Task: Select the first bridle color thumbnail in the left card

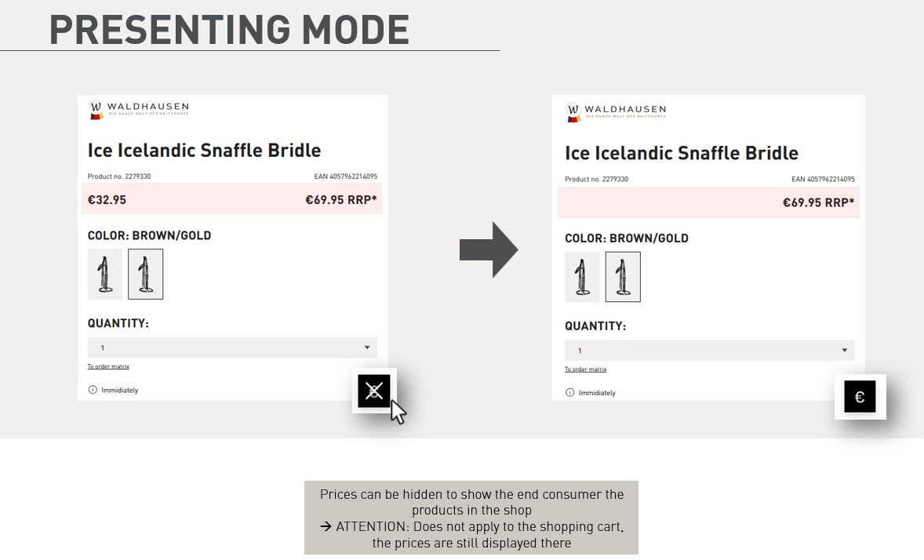Action: pos(104,274)
